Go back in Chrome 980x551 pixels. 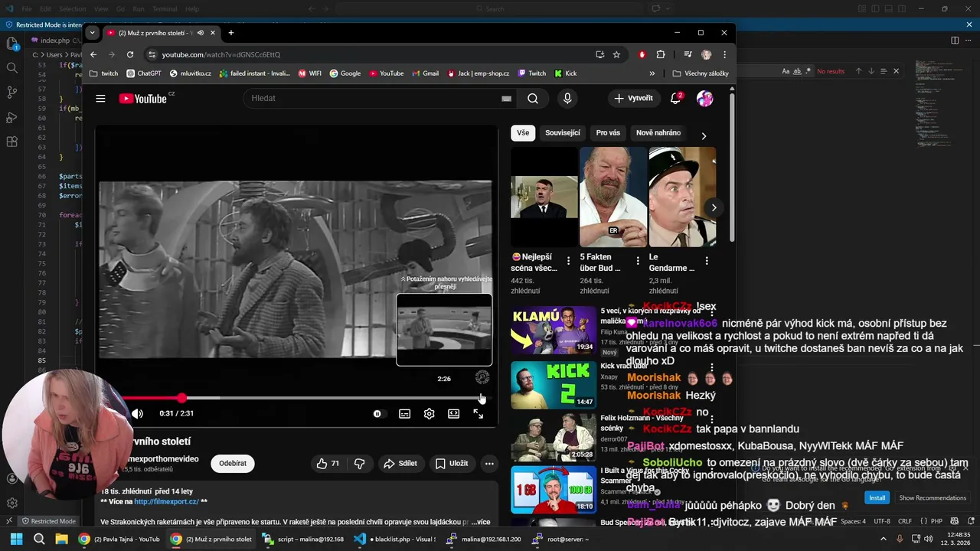click(93, 54)
